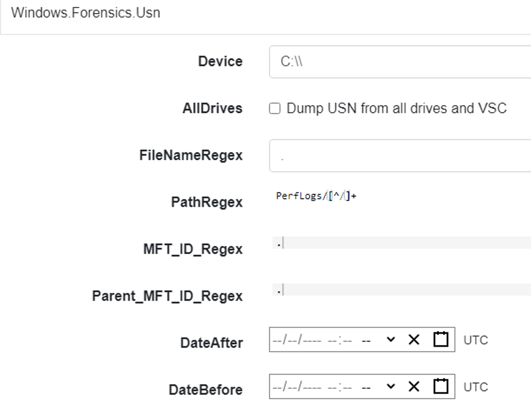This screenshot has height=420, width=531.
Task: Click the PathRegex PerfLogs expression
Action: point(316,196)
